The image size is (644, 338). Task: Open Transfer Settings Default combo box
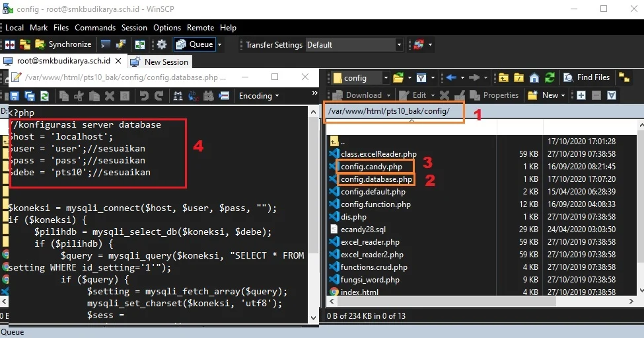354,44
